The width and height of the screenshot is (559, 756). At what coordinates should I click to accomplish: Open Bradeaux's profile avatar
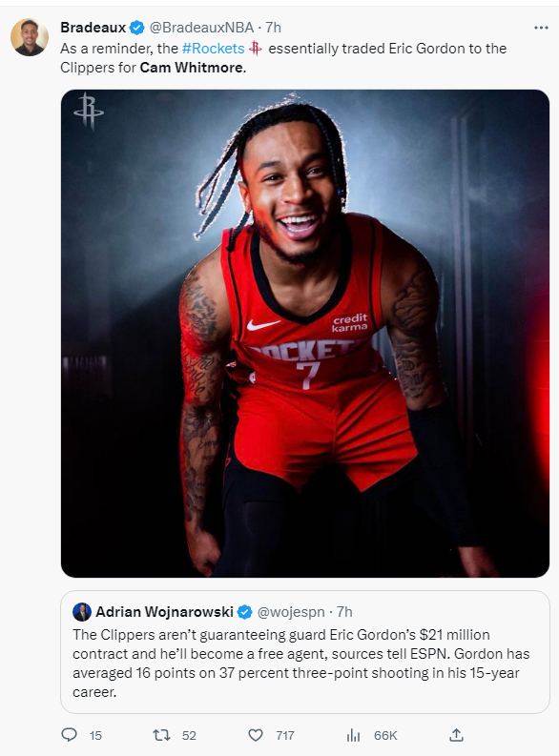pos(30,37)
